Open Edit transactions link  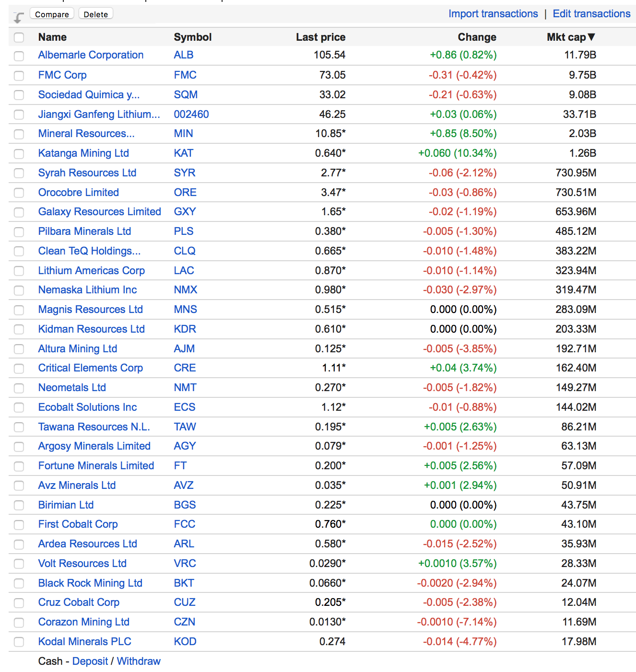coord(591,14)
